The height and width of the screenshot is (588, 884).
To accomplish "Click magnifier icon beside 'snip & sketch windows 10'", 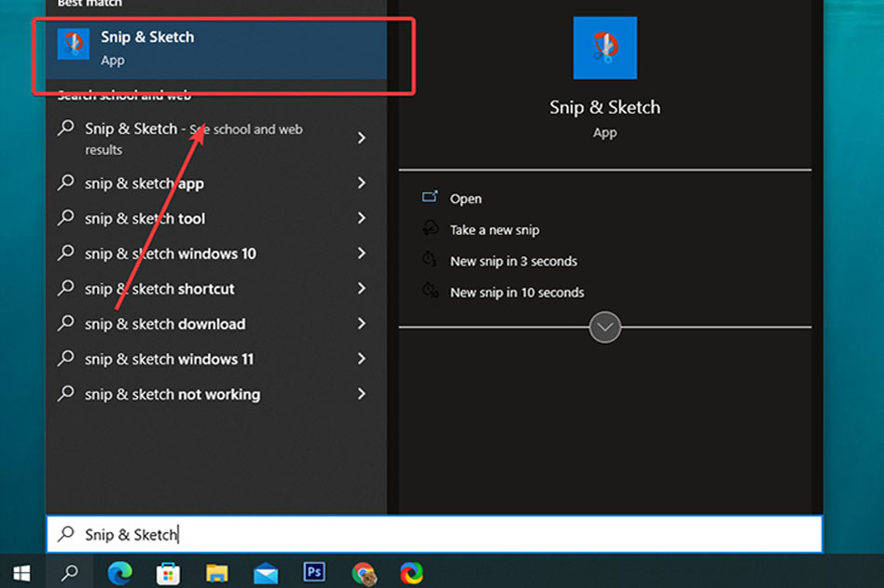I will pos(66,253).
